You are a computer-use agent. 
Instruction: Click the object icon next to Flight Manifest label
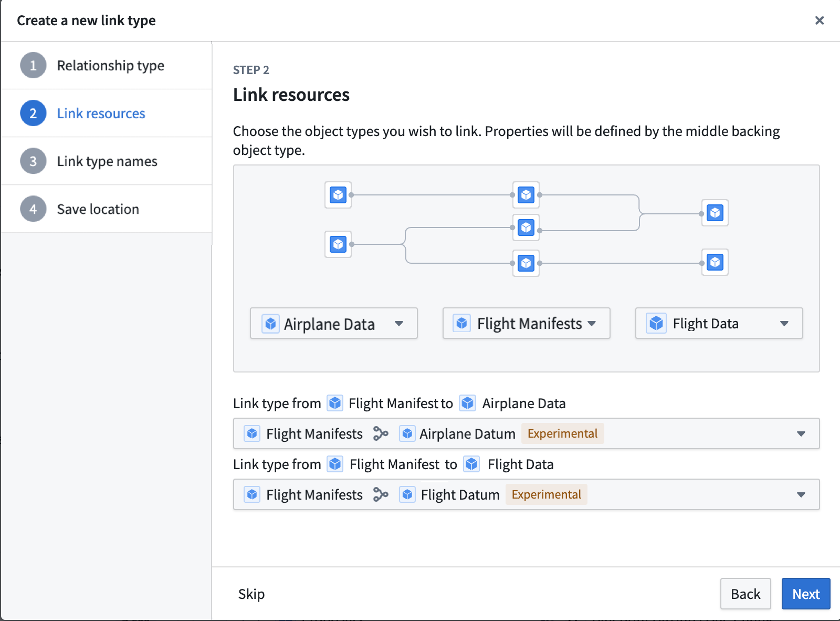pos(334,403)
